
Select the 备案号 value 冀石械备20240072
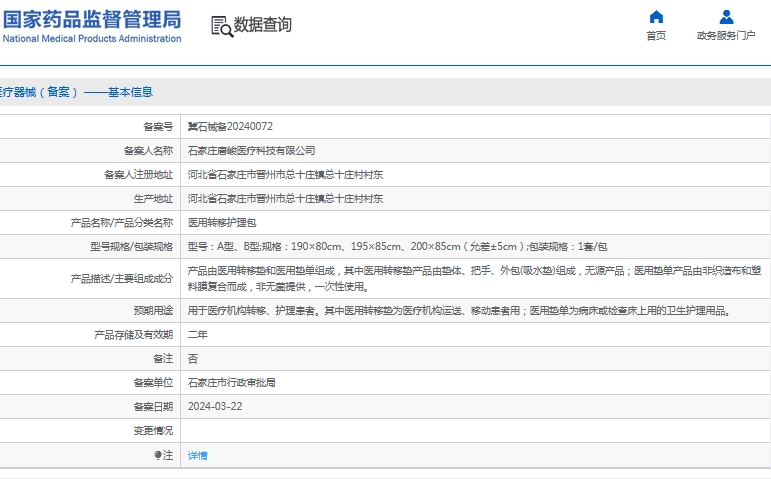tap(230, 126)
